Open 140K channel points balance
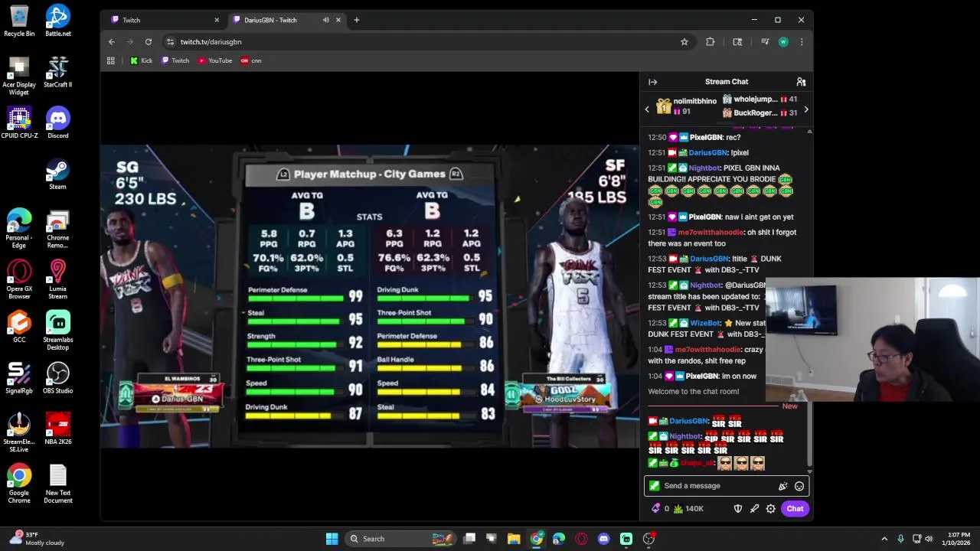The height and width of the screenshot is (551, 980). pos(688,508)
